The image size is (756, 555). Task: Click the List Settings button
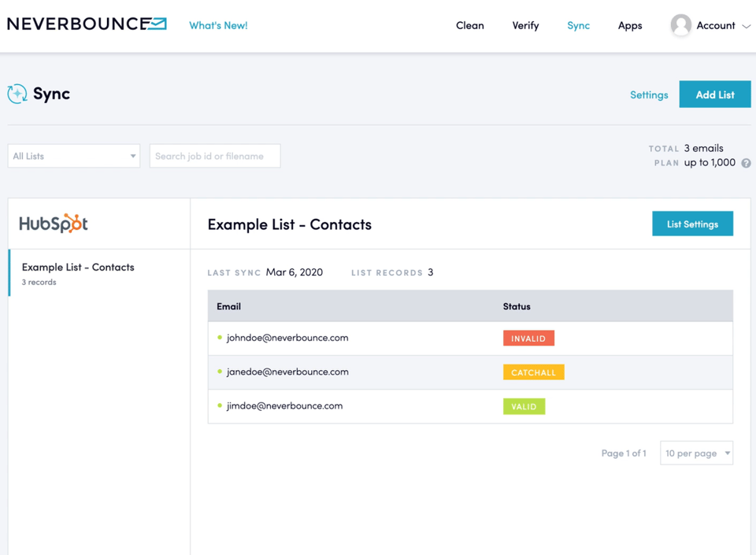[692, 224]
